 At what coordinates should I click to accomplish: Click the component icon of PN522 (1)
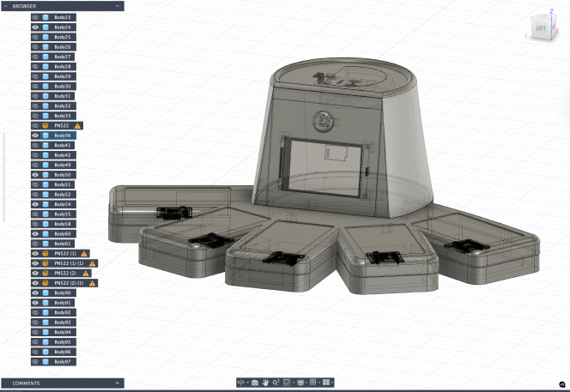(45, 253)
